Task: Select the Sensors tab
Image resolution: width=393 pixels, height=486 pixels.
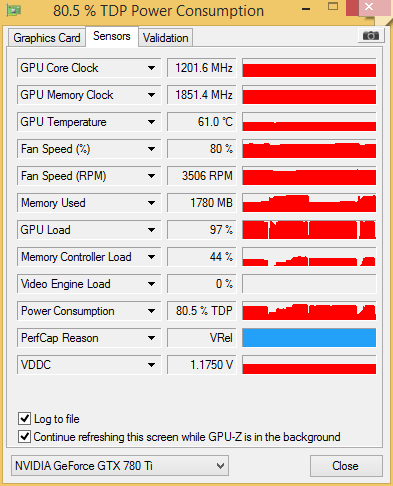Action: 112,36
